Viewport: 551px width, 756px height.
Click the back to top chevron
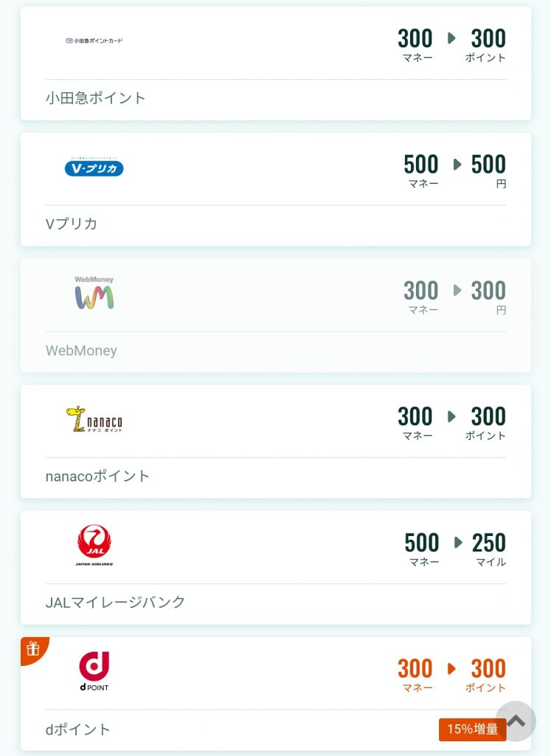tap(516, 721)
